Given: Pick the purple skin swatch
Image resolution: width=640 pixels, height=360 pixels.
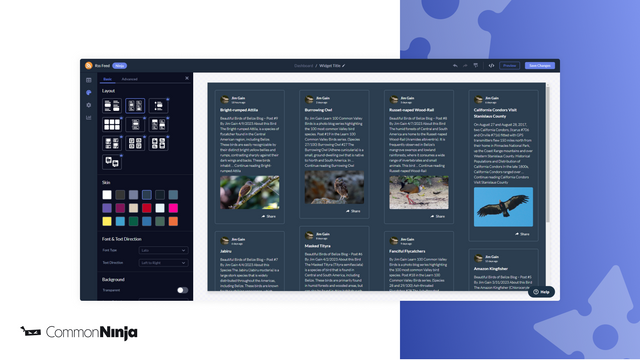Looking at the screenshot, I should pos(107,208).
